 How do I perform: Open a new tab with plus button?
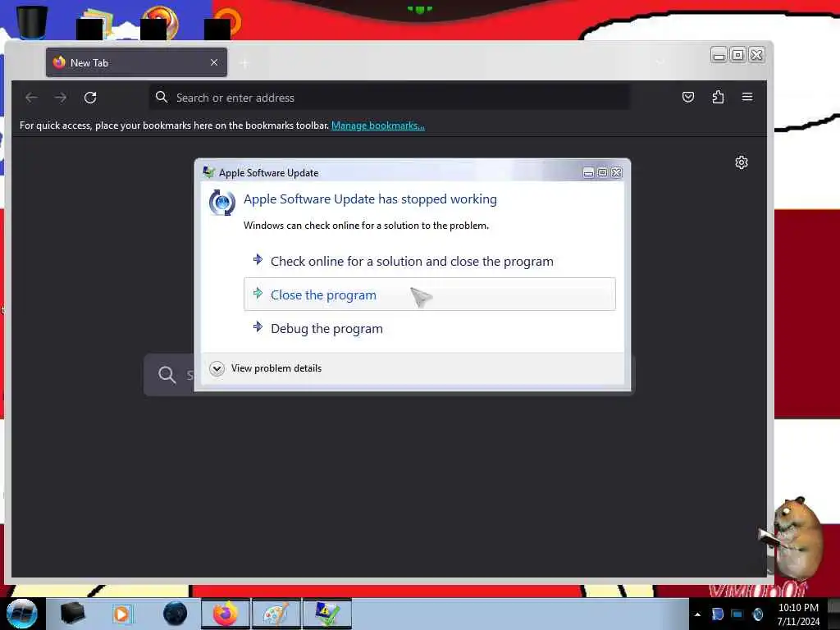[244, 64]
